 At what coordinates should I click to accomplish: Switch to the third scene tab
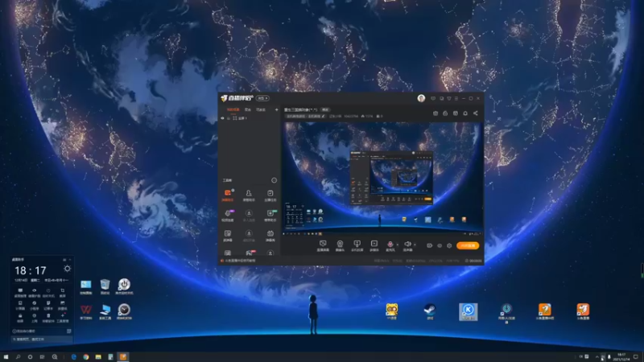pos(261,109)
